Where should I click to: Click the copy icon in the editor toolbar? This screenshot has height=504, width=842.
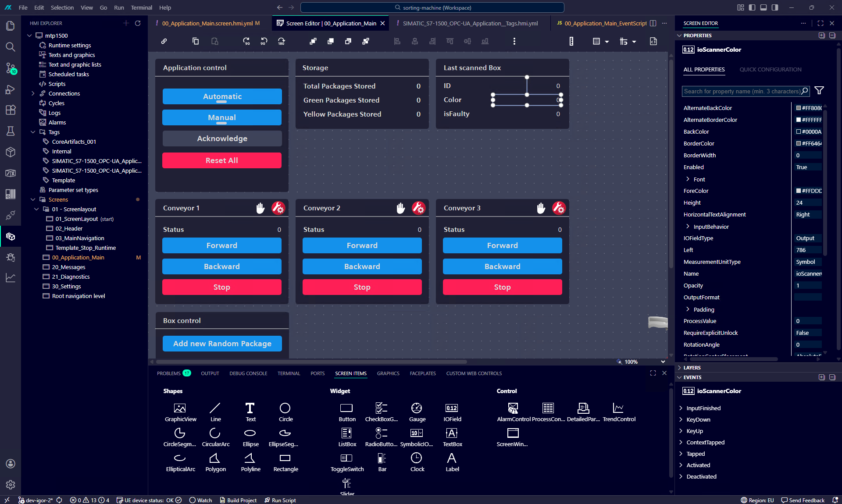(196, 41)
